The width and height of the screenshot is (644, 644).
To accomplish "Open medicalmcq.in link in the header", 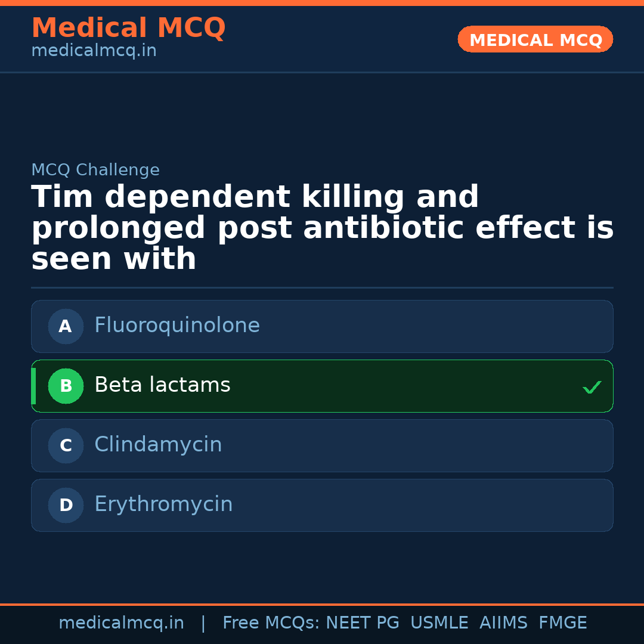I will (94, 51).
